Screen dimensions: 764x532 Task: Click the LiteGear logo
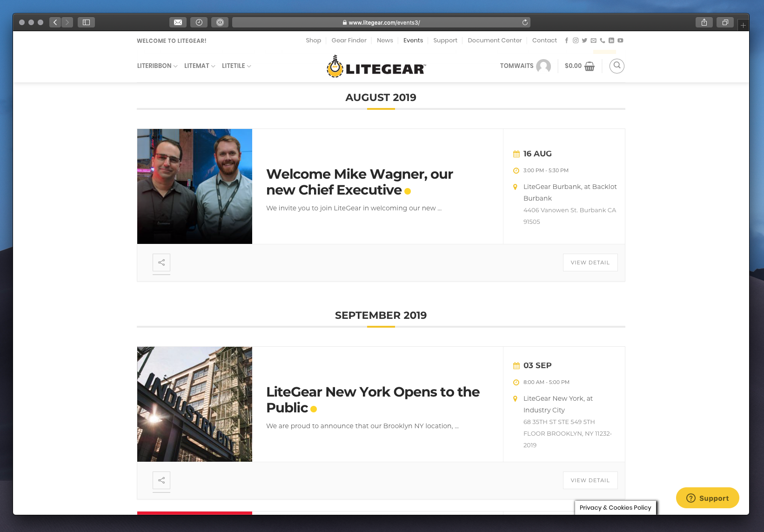click(x=376, y=66)
